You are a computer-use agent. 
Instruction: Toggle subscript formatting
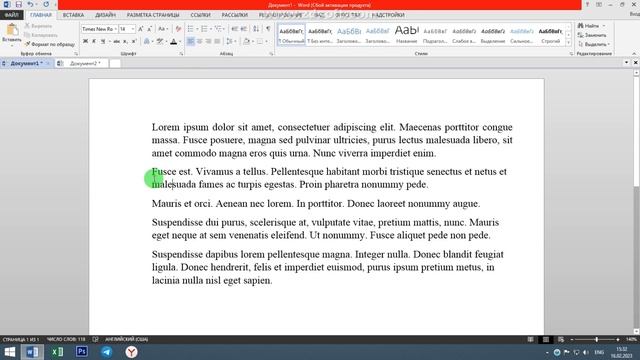click(x=125, y=41)
